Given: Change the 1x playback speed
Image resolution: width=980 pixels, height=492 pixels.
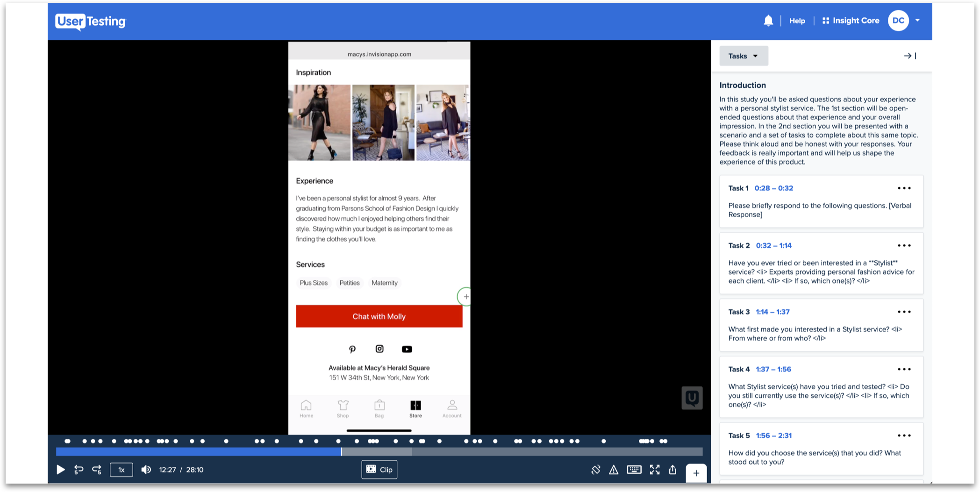Looking at the screenshot, I should [122, 470].
